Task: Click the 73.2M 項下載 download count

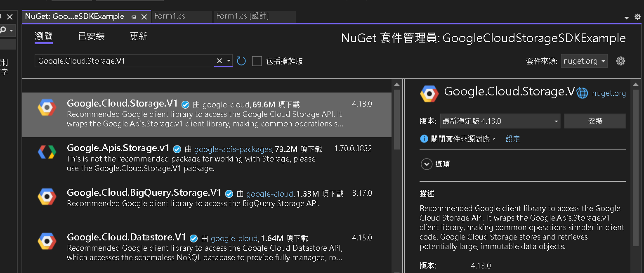Action: click(x=298, y=149)
